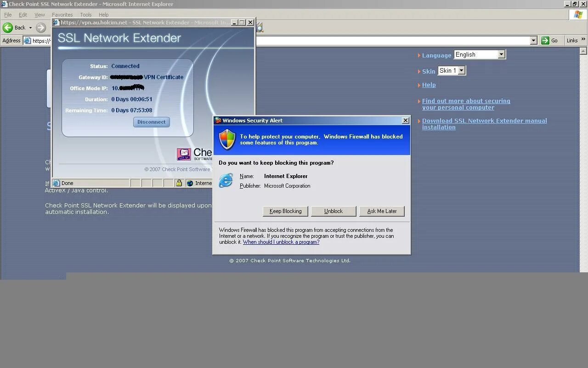This screenshot has width=588, height=368.
Task: Click the Disconnect button in SSL Network Extender
Action: [152, 122]
